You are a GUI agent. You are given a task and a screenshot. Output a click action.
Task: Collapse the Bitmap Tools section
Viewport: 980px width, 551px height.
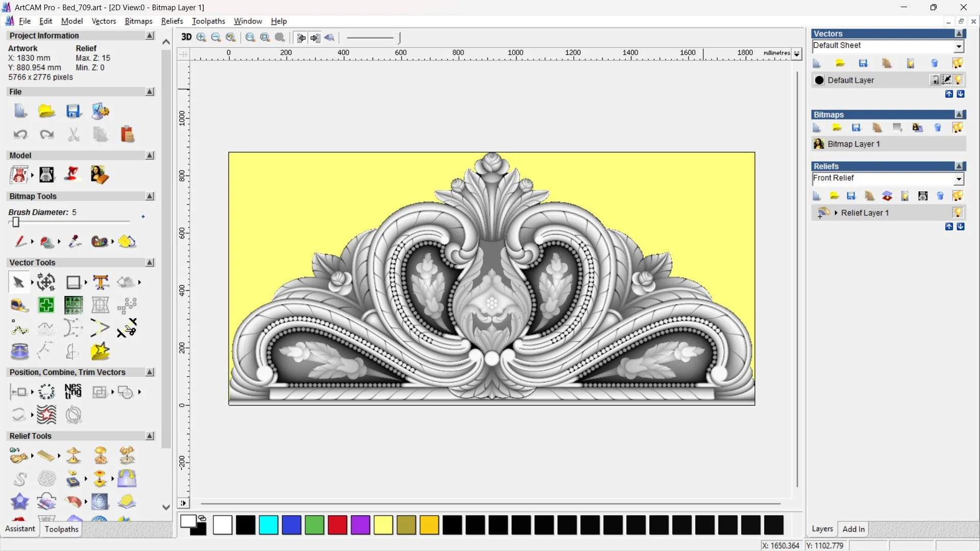tap(150, 196)
